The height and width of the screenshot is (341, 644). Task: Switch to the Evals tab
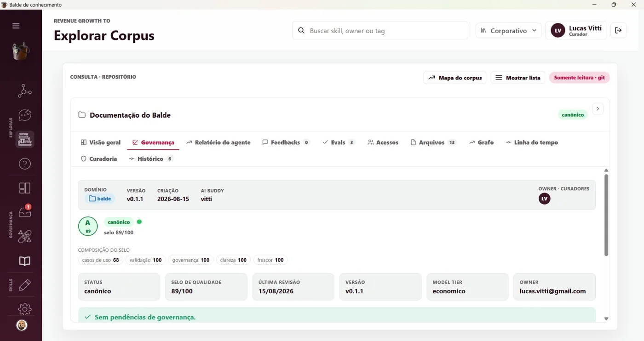tap(339, 142)
